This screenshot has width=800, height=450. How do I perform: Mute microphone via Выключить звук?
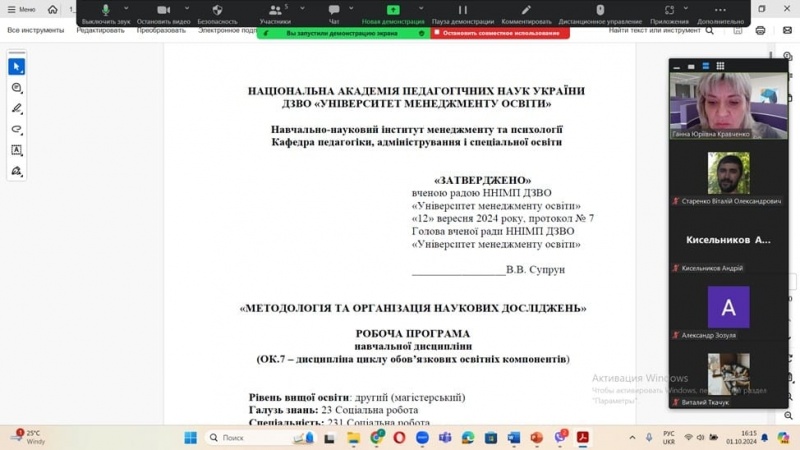[x=105, y=12]
